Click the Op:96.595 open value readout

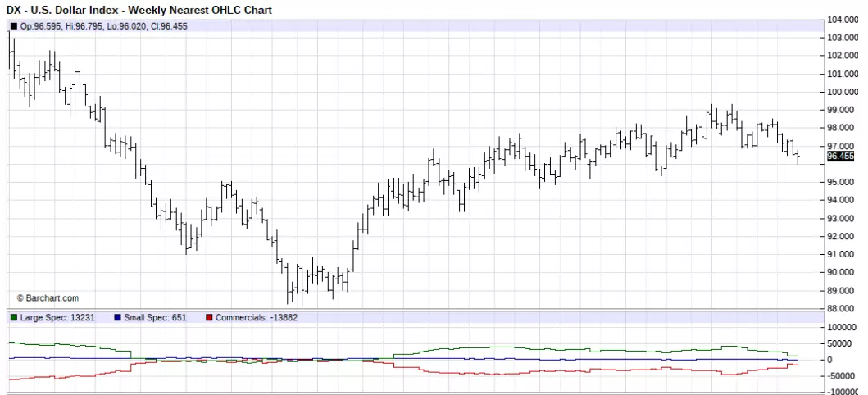click(42, 26)
